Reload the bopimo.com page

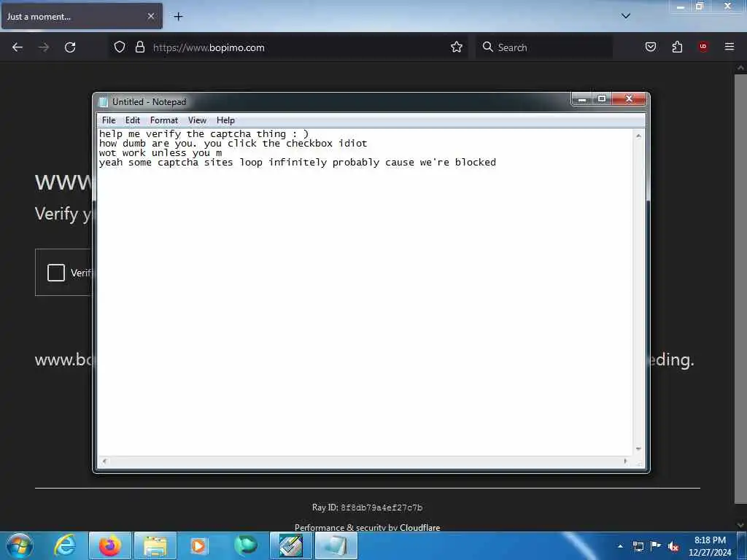pos(70,47)
